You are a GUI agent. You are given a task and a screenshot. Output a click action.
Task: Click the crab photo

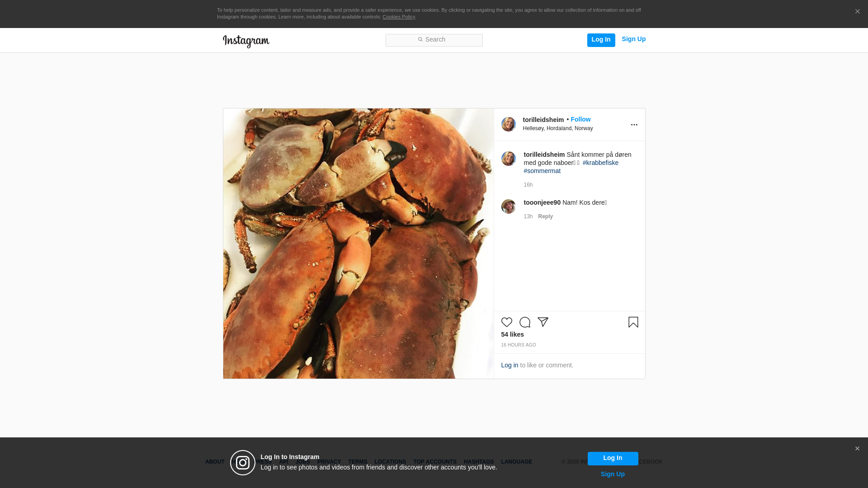point(358,243)
